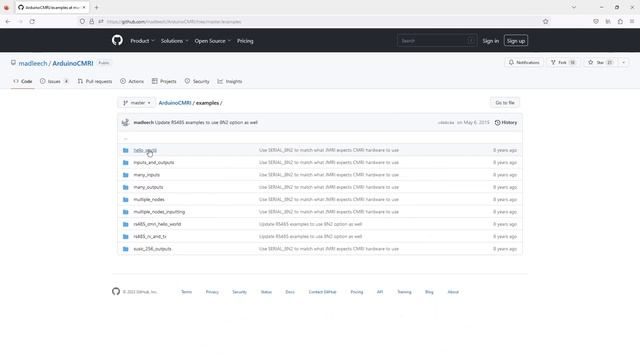Screen dimensions: 640x360
Task: Open the master branch selector
Action: 136,103
